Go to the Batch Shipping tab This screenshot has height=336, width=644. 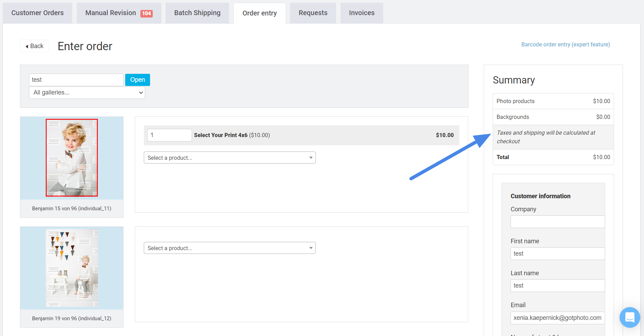pos(197,13)
